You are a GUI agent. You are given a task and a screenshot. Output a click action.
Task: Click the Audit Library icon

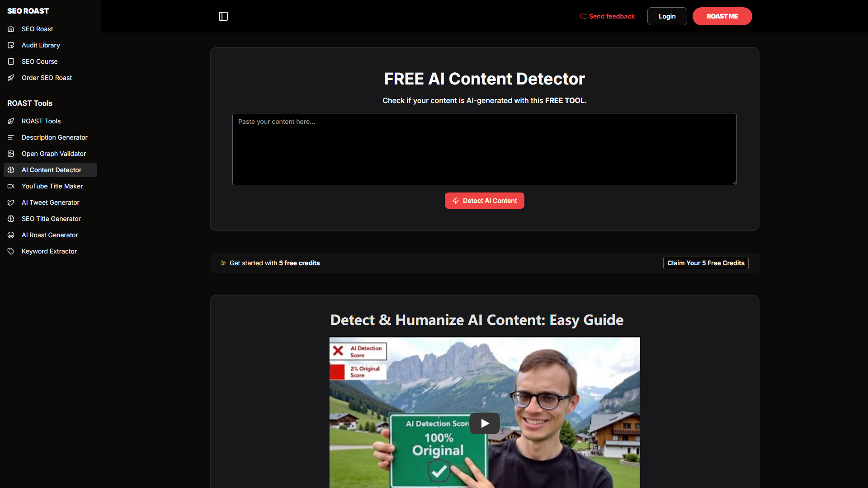(11, 45)
